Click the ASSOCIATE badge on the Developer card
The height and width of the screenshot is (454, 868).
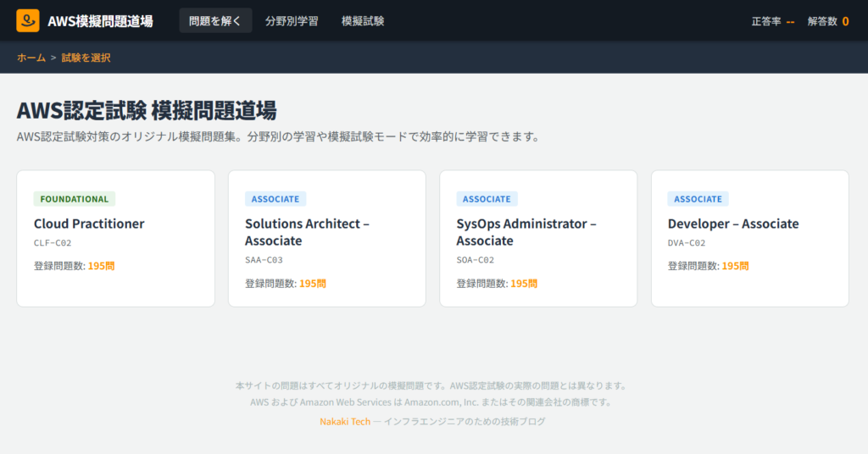coord(698,199)
